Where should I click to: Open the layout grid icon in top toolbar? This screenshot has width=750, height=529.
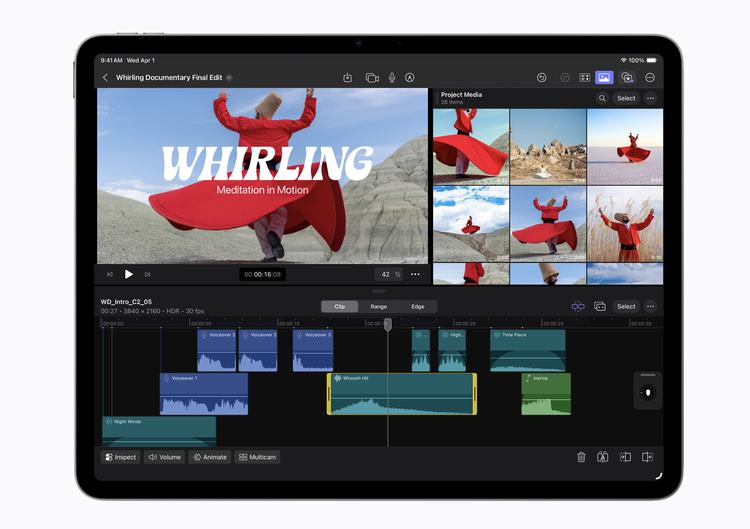(585, 77)
